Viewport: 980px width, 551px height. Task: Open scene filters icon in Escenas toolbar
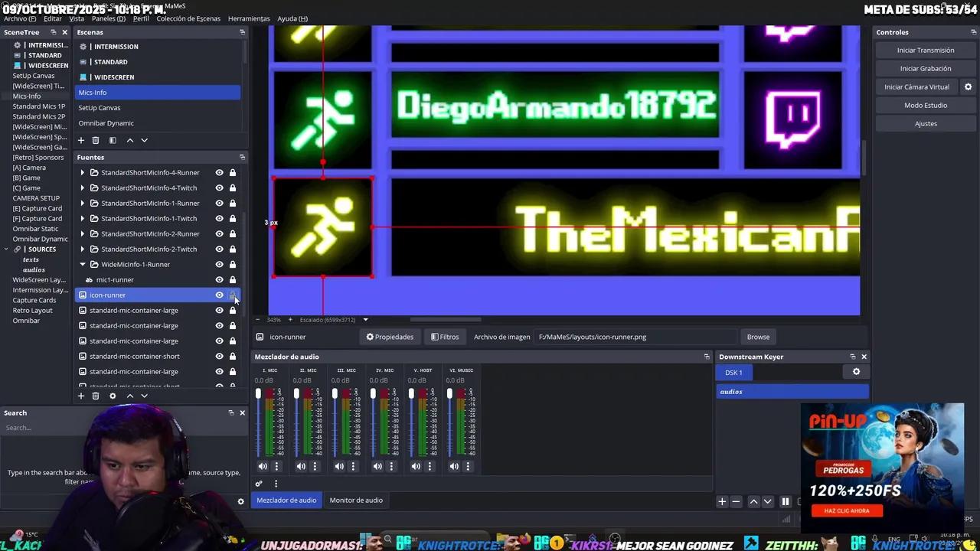[113, 141]
